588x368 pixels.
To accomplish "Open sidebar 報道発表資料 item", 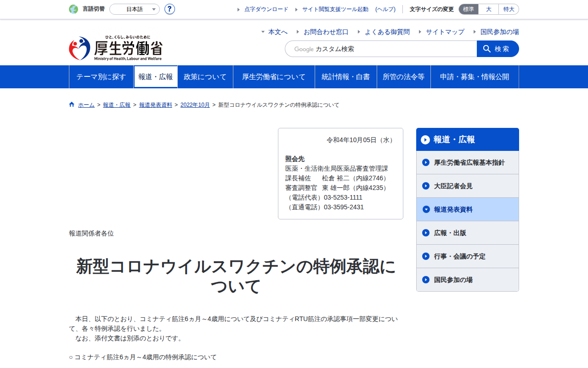I will point(468,209).
